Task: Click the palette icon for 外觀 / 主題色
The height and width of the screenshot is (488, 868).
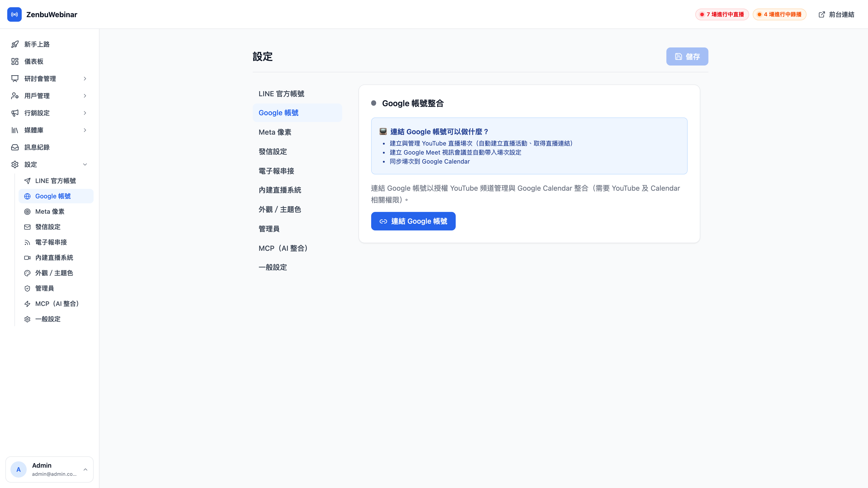Action: pyautogui.click(x=27, y=273)
